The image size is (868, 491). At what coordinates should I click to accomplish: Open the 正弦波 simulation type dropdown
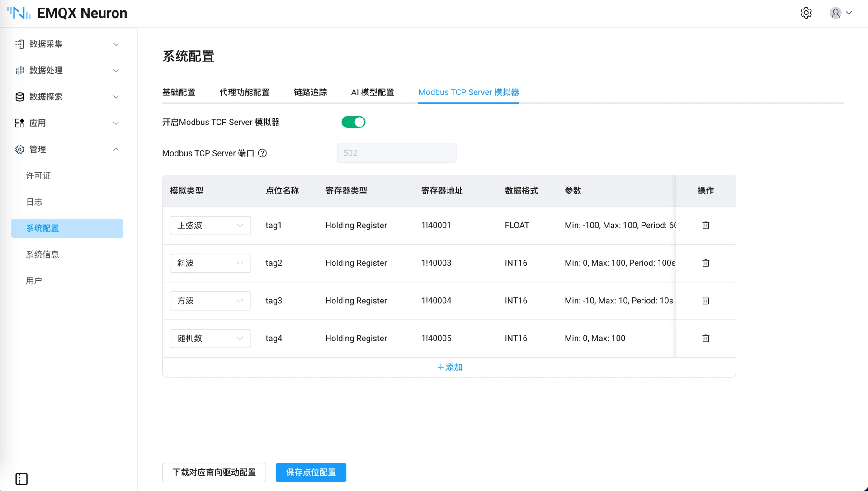tap(210, 225)
